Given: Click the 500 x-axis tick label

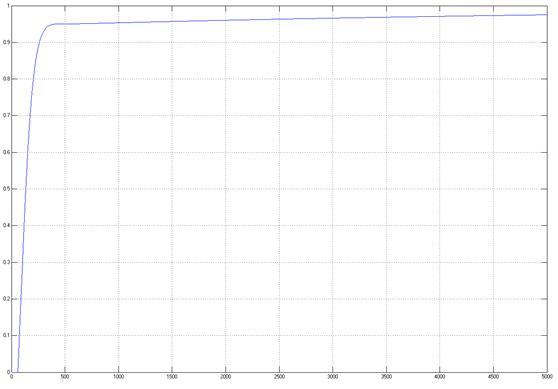Looking at the screenshot, I should [65, 377].
